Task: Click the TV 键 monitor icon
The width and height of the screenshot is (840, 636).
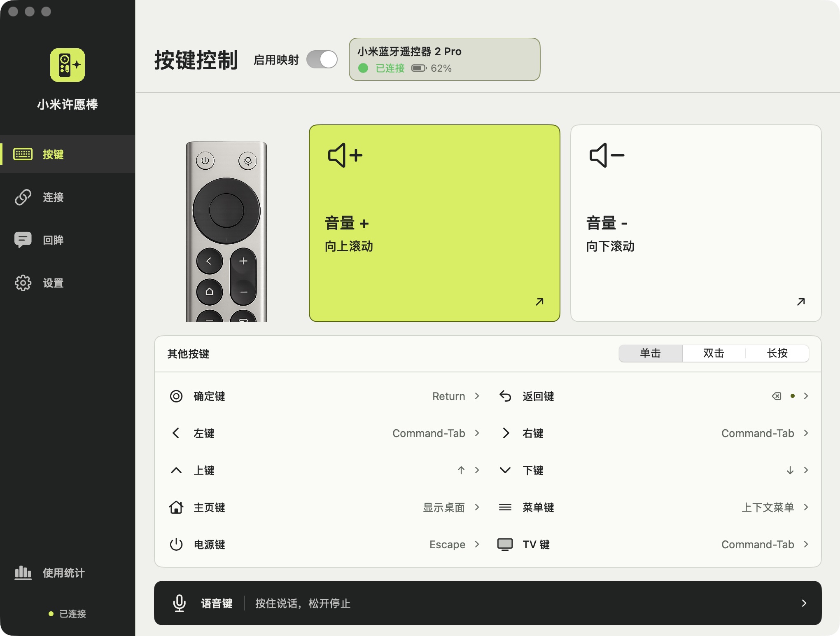Action: [x=505, y=544]
